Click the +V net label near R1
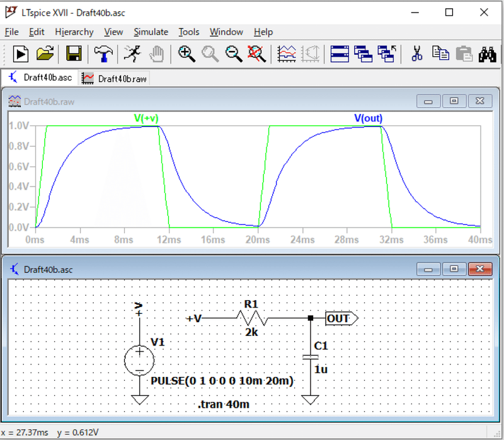Screen dimensions: 504x440 click(194, 318)
